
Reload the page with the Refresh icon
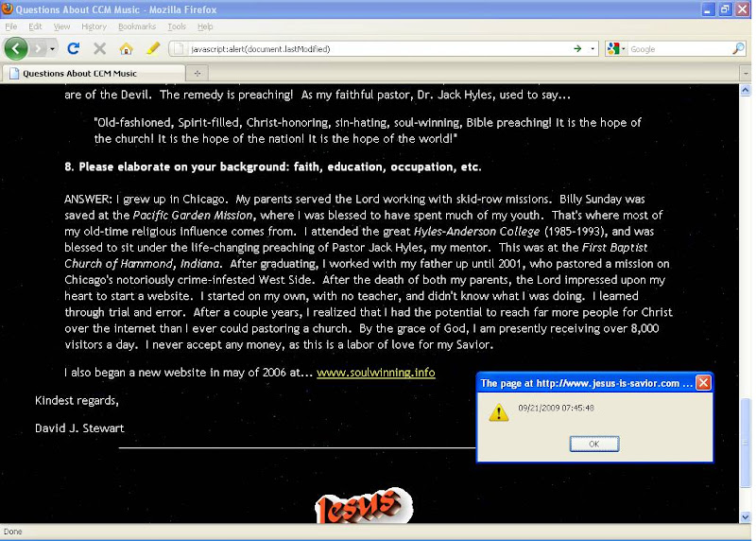(x=74, y=48)
